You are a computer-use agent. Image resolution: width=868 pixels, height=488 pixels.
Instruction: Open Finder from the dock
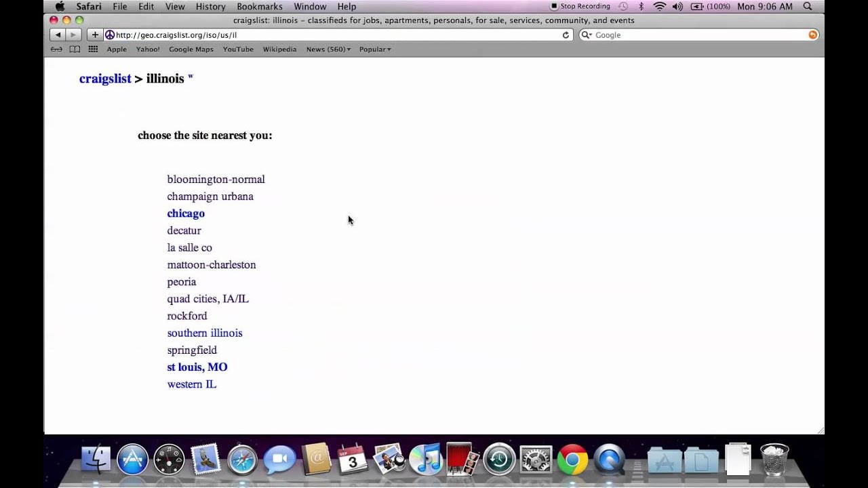(96, 459)
